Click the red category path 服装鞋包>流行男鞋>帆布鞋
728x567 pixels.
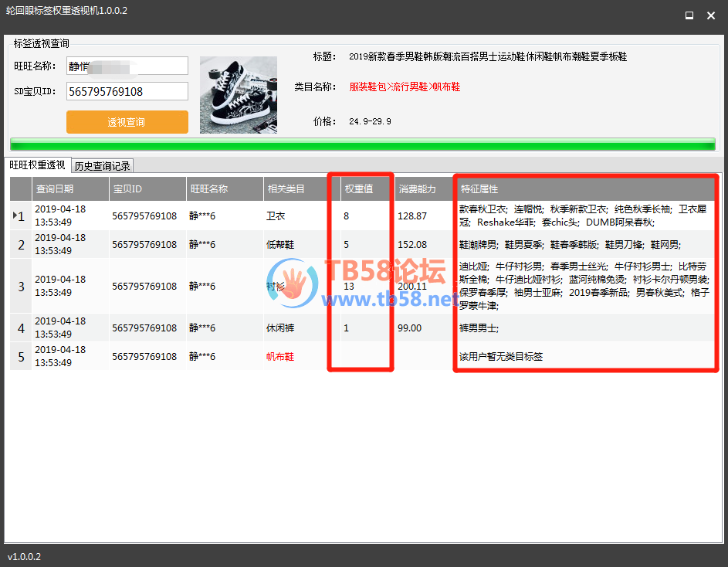[x=405, y=87]
